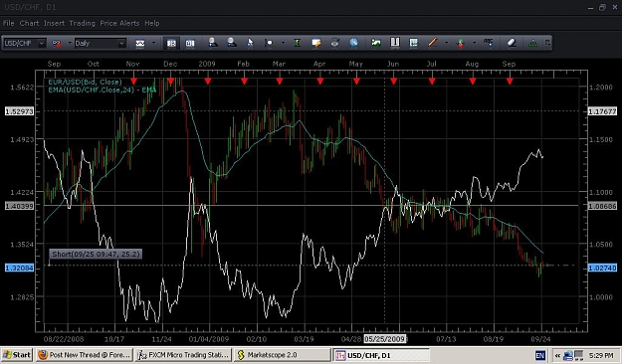Click the red marker below Dec
The width and height of the screenshot is (622, 364).
click(170, 82)
